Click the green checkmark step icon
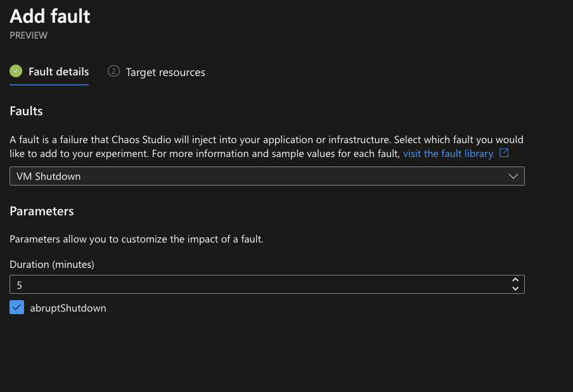 [x=16, y=71]
